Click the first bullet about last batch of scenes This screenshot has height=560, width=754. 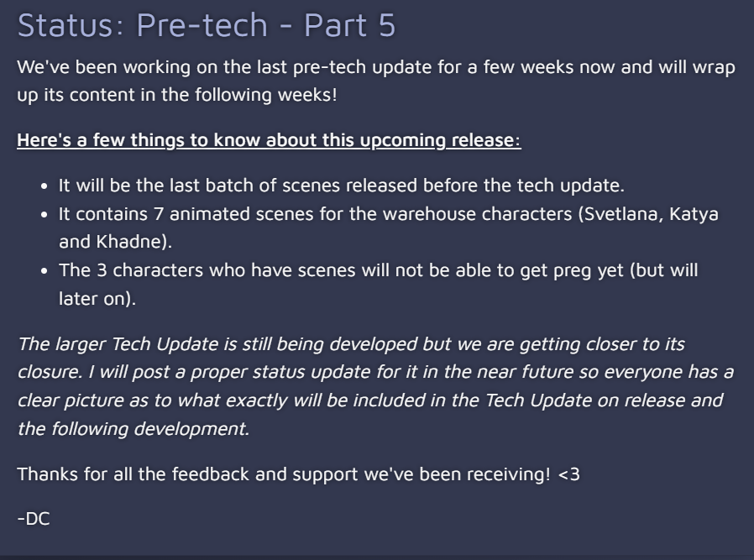342,186
